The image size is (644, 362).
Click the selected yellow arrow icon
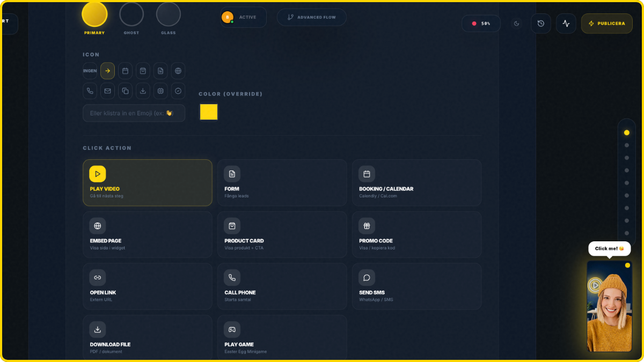(107, 71)
